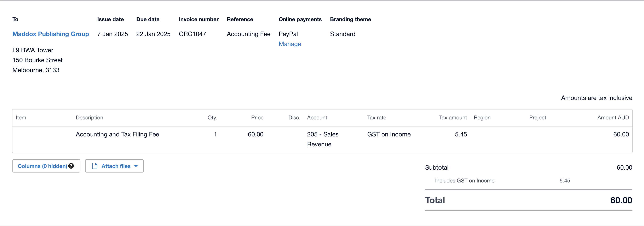Click the help question mark icon
This screenshot has width=644, height=226.
click(71, 166)
